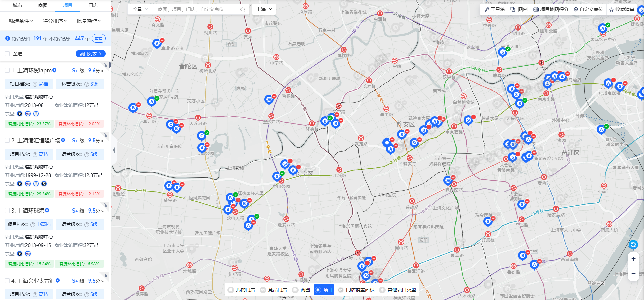Click the help icon next to 项目档次 for 上海环球港
644x300 pixels.
33,224
